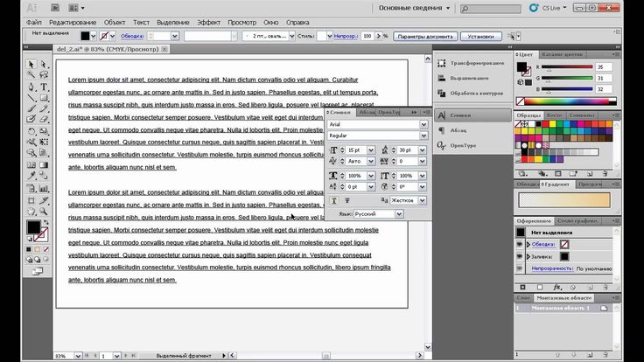Select the Selection (black arrow) tool
Image resolution: width=644 pixels, height=362 pixels.
31,65
